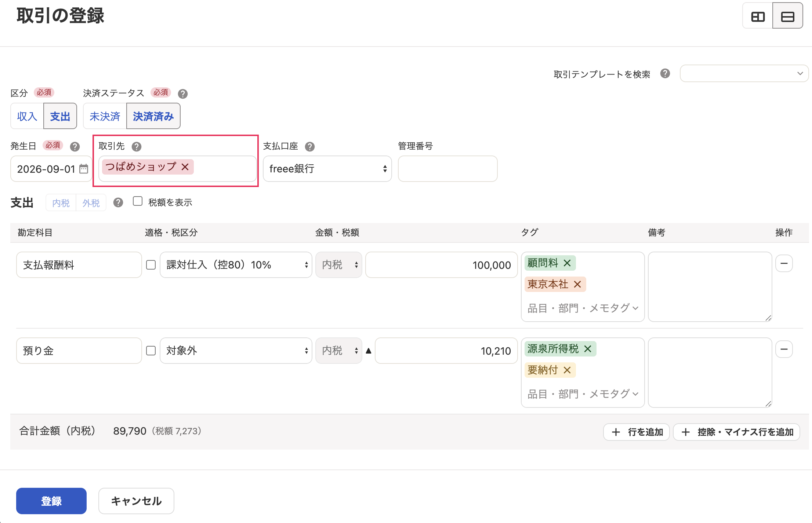This screenshot has width=812, height=523.
Task: Focus the 管理番号 input field
Action: (448, 169)
